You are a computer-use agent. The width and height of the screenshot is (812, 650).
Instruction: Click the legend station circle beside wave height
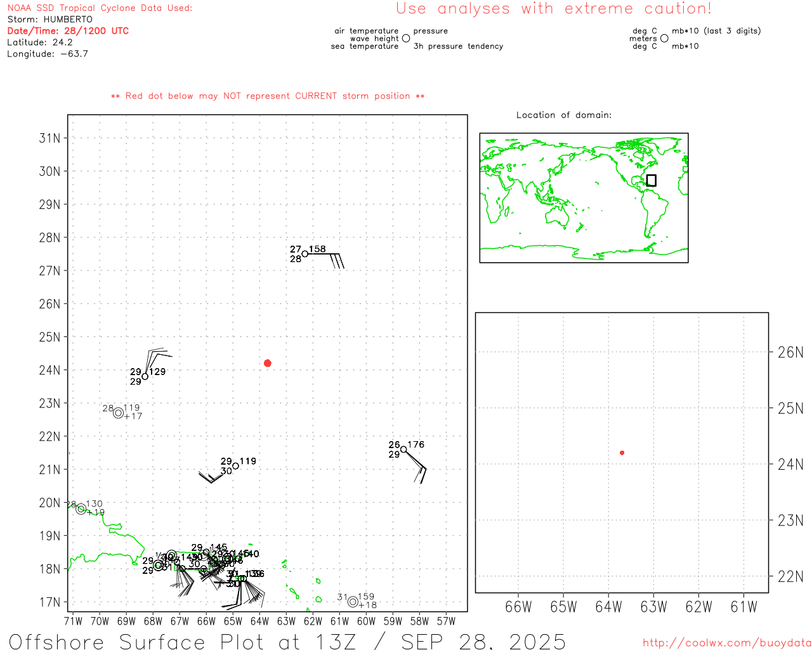pos(406,39)
